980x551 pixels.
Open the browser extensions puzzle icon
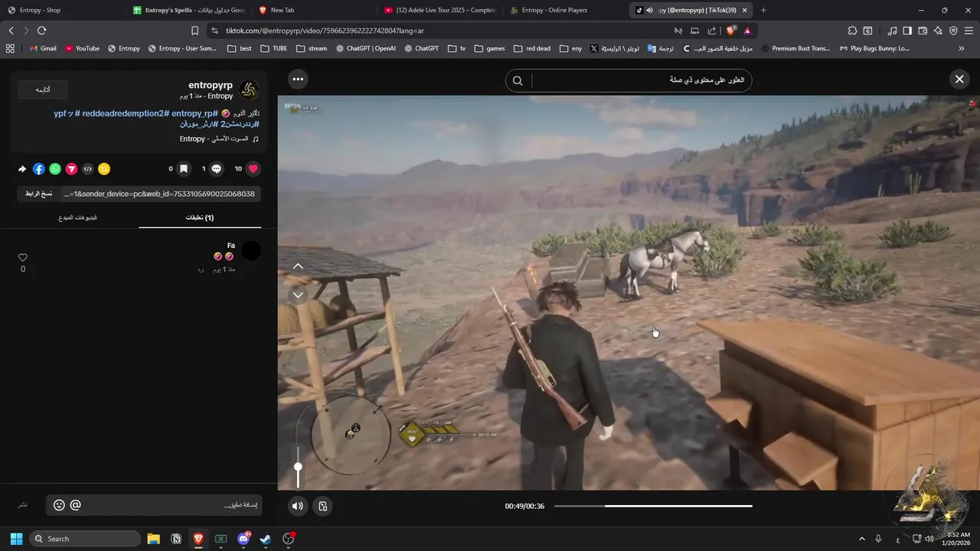(852, 31)
